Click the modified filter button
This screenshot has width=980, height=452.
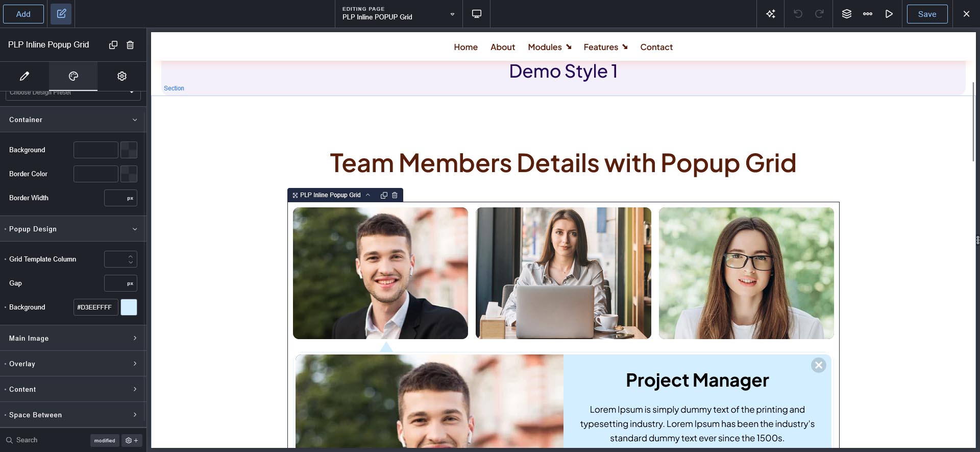pos(105,440)
